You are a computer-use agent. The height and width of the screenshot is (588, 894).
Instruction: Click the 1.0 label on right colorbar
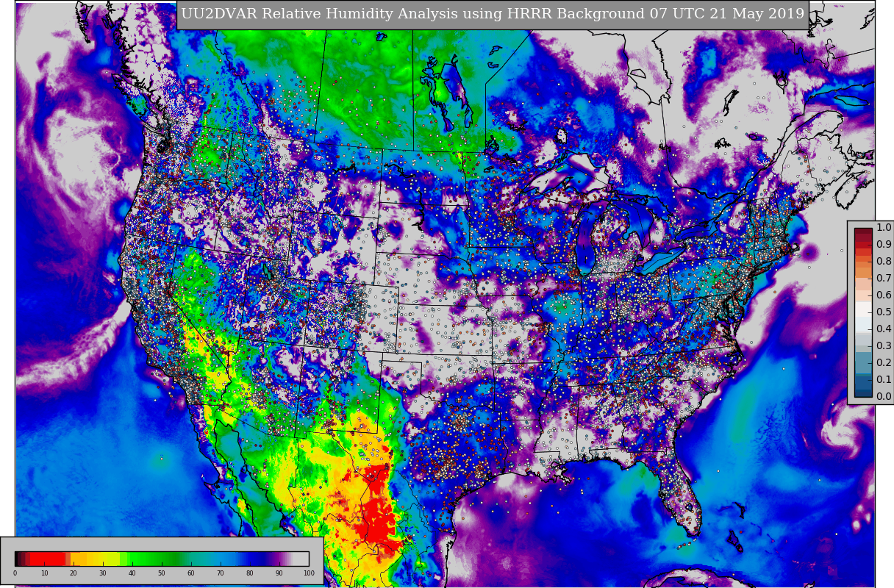(884, 228)
